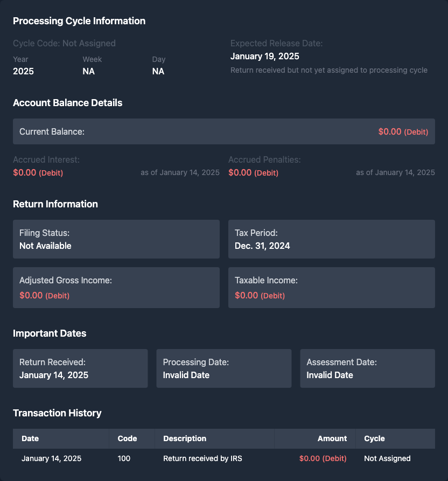Click the Cycle column header in the table
The width and height of the screenshot is (448, 481).
374,438
